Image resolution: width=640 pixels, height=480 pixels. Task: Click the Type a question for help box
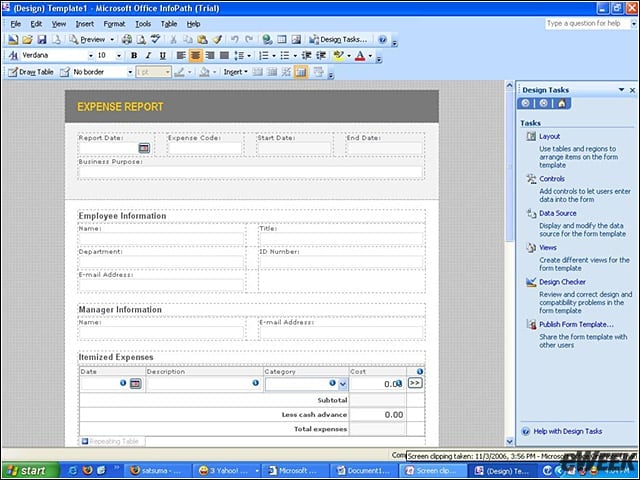coord(587,24)
